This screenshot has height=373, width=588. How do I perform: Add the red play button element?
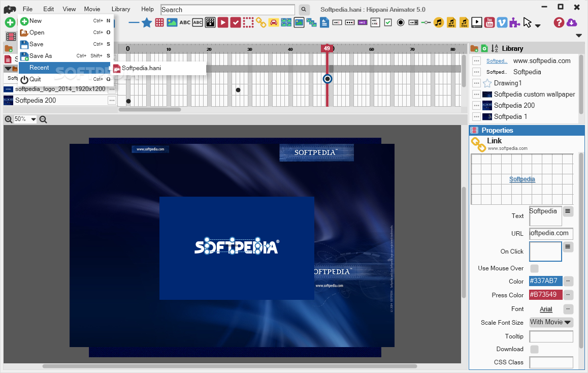pyautogui.click(x=223, y=22)
